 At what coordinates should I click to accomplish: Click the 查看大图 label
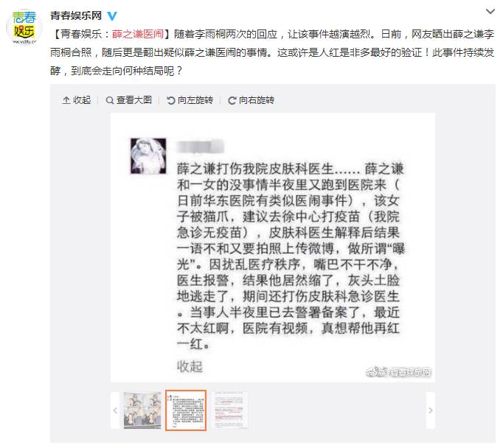coord(134,100)
